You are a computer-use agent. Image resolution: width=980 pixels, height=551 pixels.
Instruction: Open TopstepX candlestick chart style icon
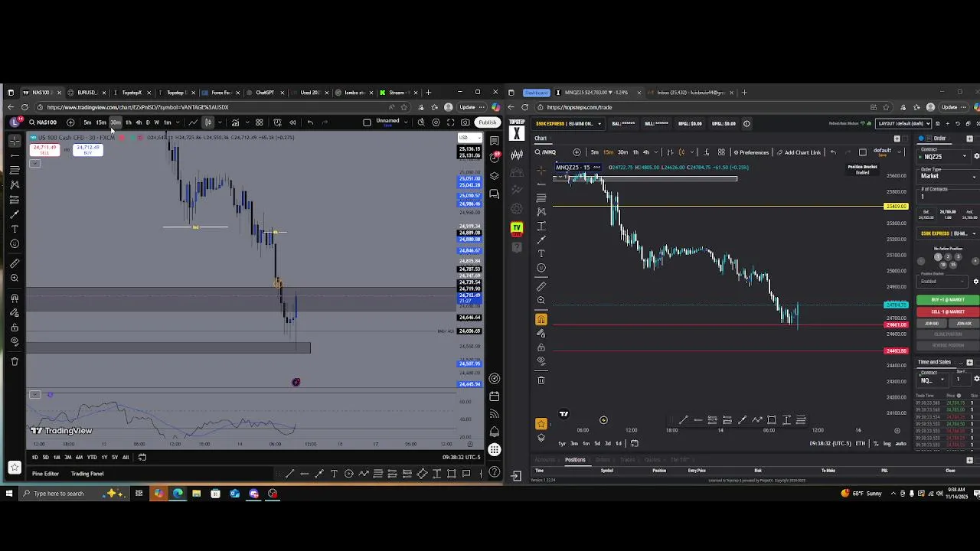tap(681, 152)
